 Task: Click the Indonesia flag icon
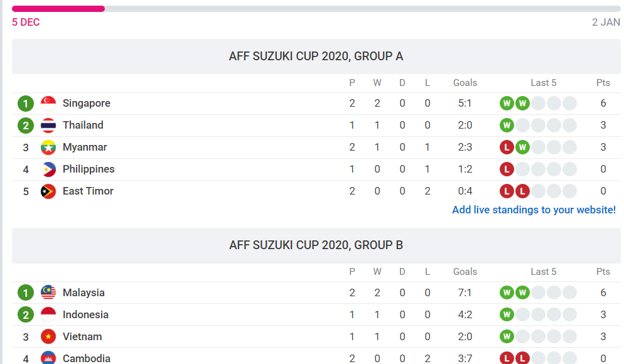[x=48, y=314]
